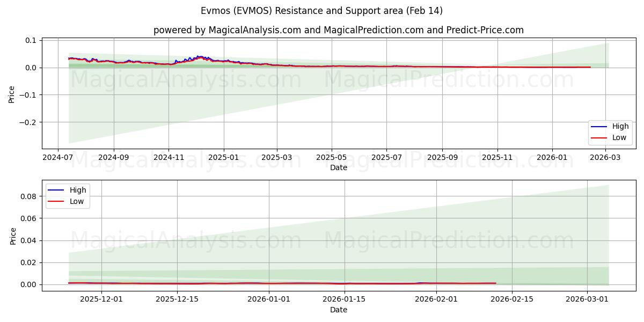The width and height of the screenshot is (644, 322).
Task: Click the subtitle 'powered by MagicalAnalysis.com and MagicalPrediction.com and Predict-Price.com'
Action: 339,30
